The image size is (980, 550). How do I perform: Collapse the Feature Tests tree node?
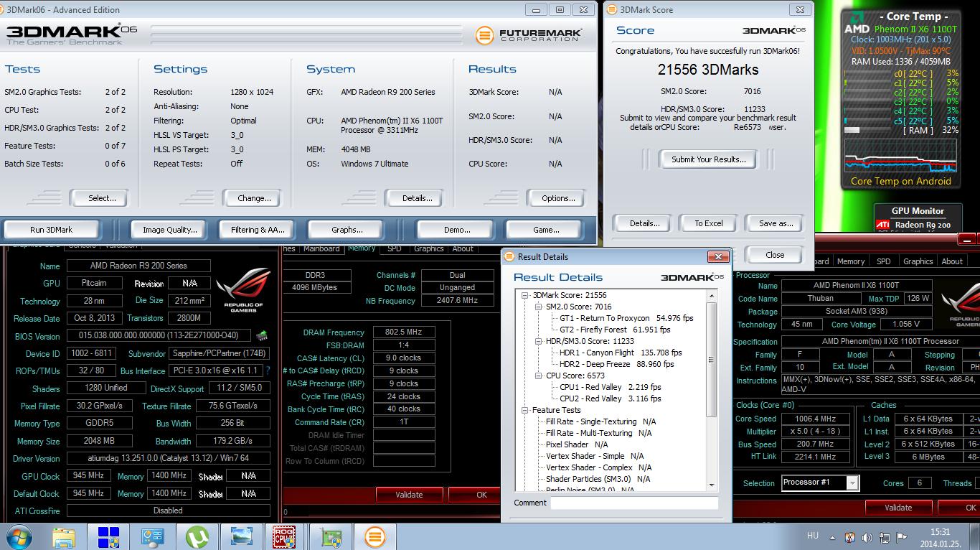[x=525, y=410]
